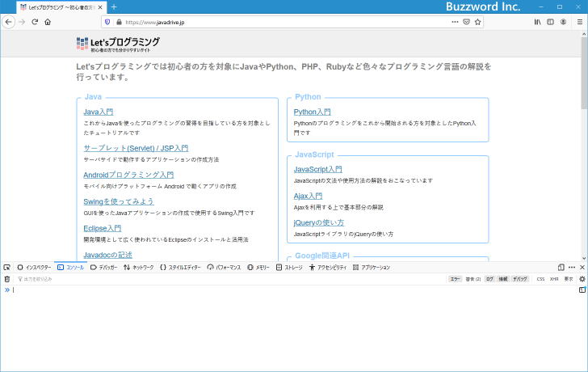Open the Firefox hamburger menu

(x=579, y=22)
